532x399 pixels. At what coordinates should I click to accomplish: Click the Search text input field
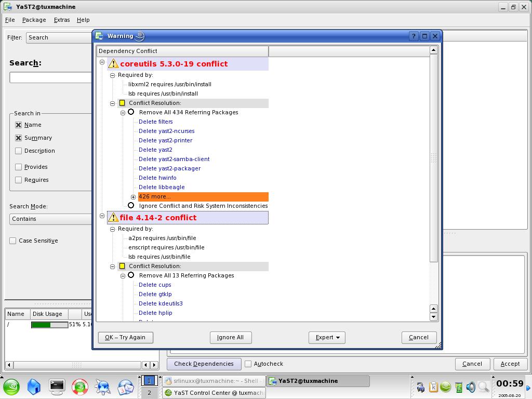click(x=51, y=78)
